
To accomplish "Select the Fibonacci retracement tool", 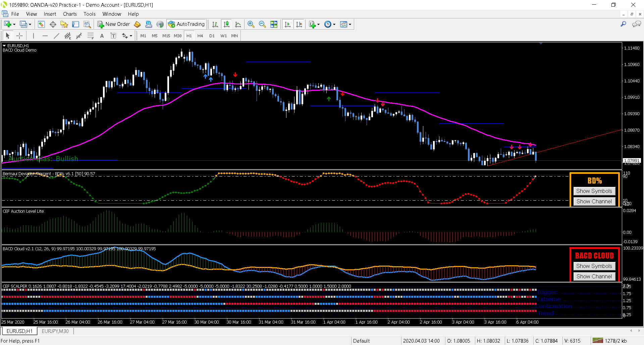I will pos(90,36).
